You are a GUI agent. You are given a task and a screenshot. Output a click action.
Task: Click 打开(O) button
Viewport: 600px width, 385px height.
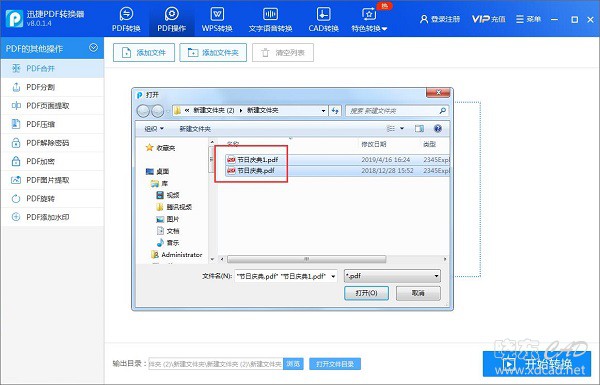click(x=366, y=293)
